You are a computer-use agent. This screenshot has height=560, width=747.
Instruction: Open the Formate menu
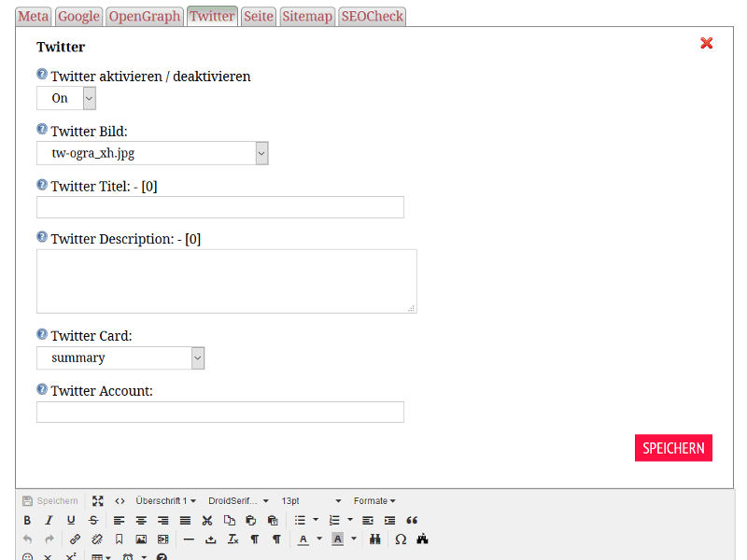(374, 501)
